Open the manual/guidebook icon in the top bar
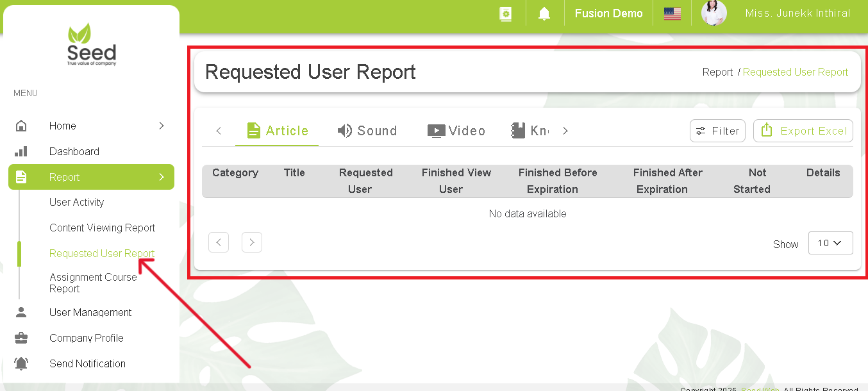Screen dimensions: 868x391 [506, 13]
